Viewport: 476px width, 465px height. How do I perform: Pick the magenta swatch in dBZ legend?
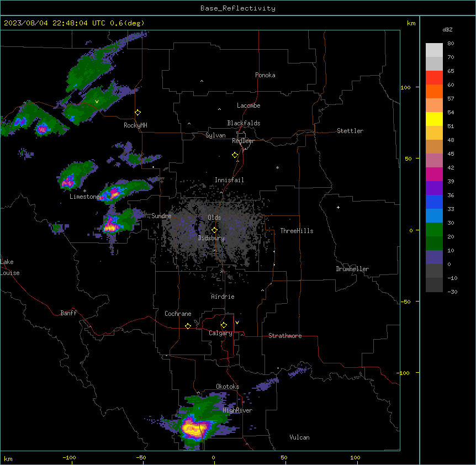[434, 174]
